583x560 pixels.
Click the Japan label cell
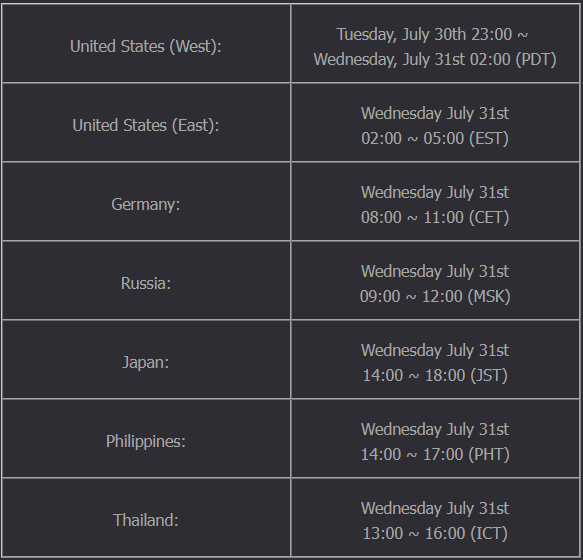pyautogui.click(x=146, y=360)
